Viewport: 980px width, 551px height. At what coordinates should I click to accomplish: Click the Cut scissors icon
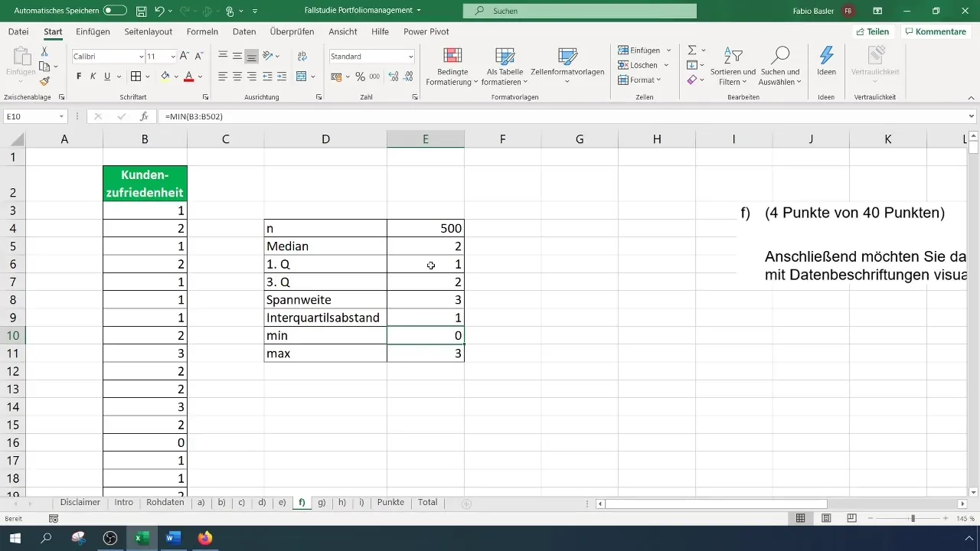pos(44,51)
